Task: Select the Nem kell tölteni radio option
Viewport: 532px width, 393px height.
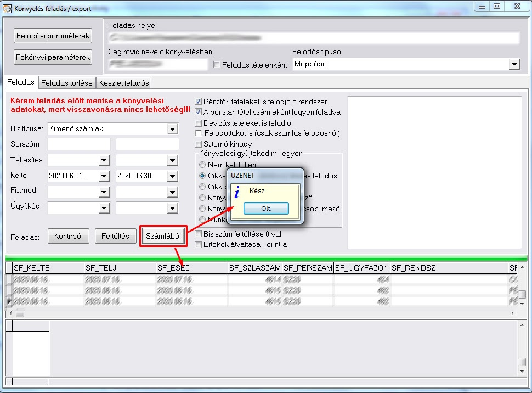Action: point(202,165)
